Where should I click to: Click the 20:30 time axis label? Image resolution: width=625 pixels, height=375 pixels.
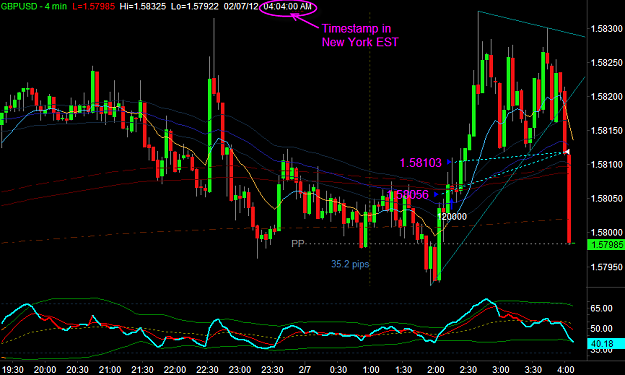click(x=77, y=369)
